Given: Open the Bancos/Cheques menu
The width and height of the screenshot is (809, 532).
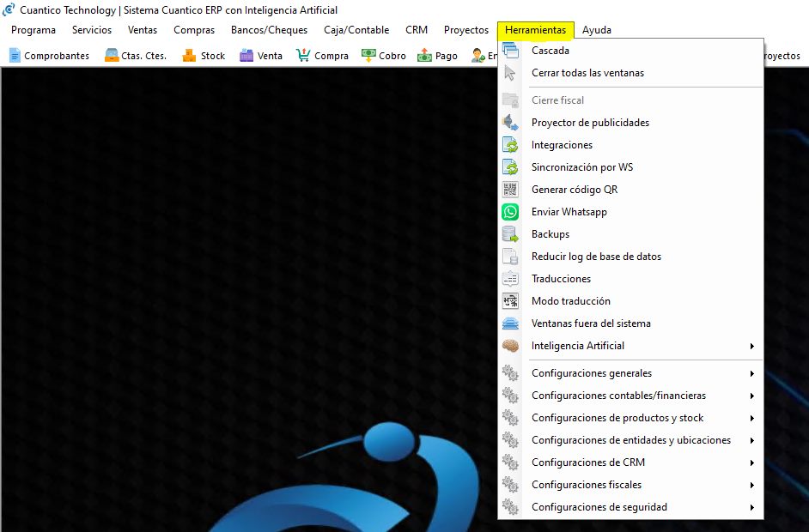Looking at the screenshot, I should [270, 30].
